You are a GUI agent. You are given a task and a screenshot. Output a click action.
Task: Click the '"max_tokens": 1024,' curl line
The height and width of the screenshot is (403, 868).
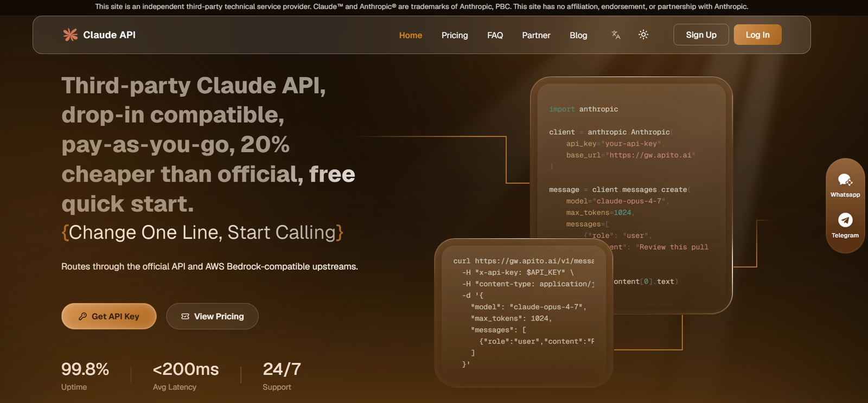(x=512, y=318)
